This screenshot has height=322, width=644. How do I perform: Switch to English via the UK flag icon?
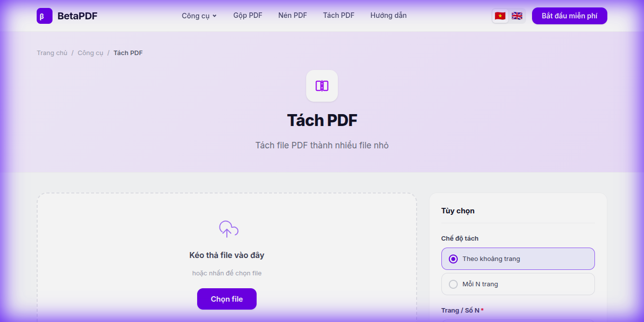517,15
